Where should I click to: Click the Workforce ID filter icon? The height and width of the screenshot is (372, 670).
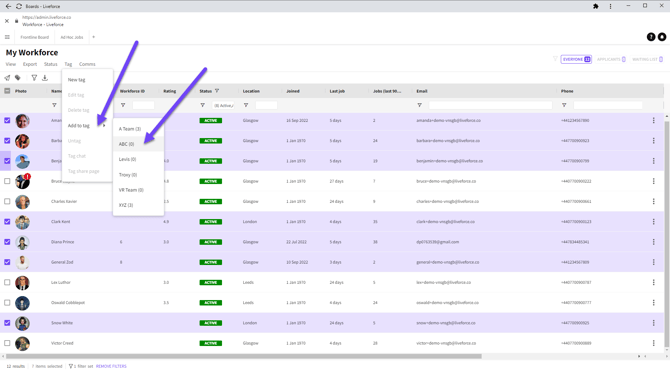(x=123, y=105)
